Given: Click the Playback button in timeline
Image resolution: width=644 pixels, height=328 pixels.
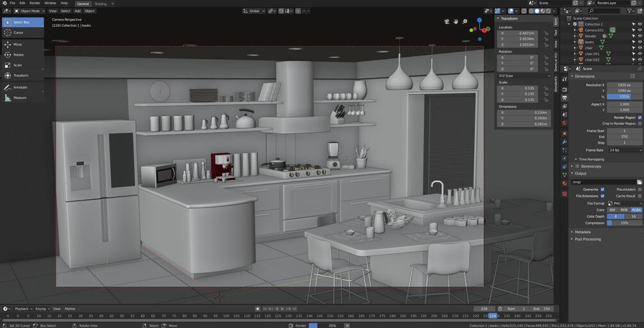Looking at the screenshot, I should 23,309.
